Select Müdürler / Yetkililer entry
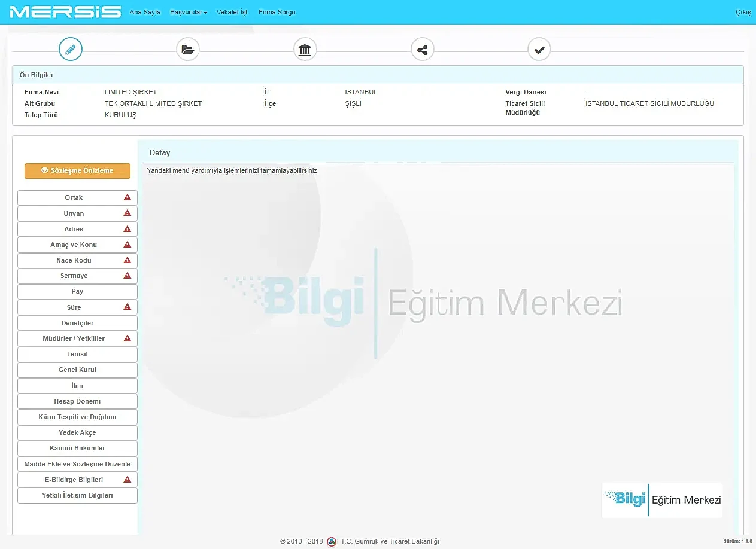Image resolution: width=756 pixels, height=549 pixels. (x=74, y=338)
